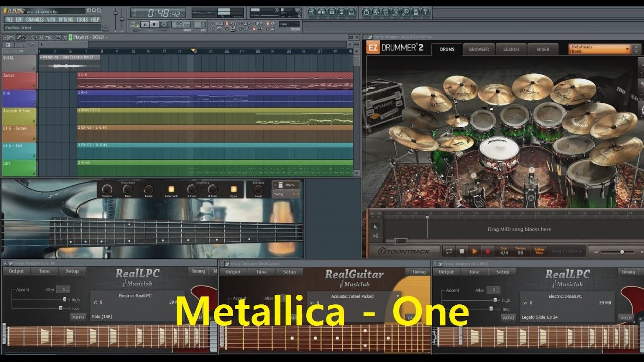Open the Browser shortcut icon
This screenshot has width=644, height=362.
pyautogui.click(x=342, y=12)
